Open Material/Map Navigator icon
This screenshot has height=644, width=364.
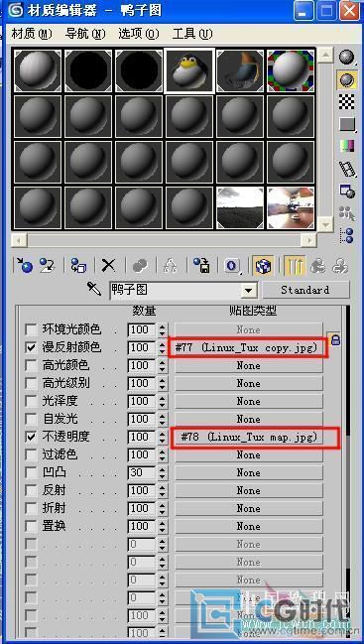tap(346, 236)
